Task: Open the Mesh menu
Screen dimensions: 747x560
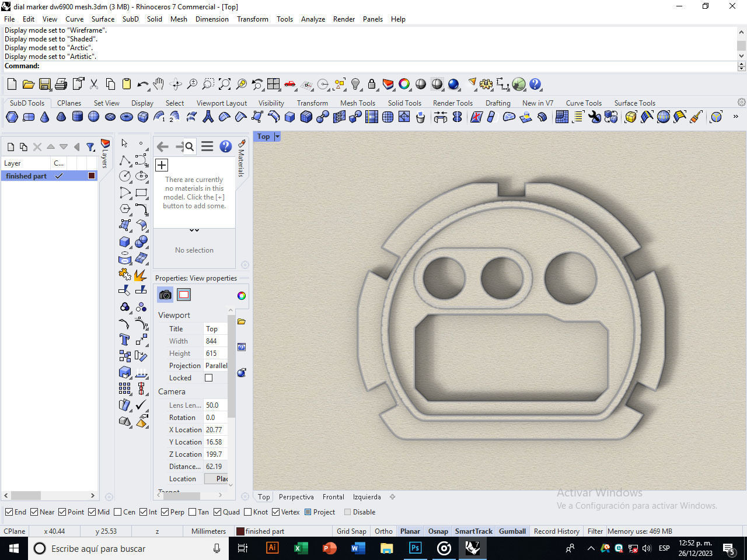Action: coord(179,19)
